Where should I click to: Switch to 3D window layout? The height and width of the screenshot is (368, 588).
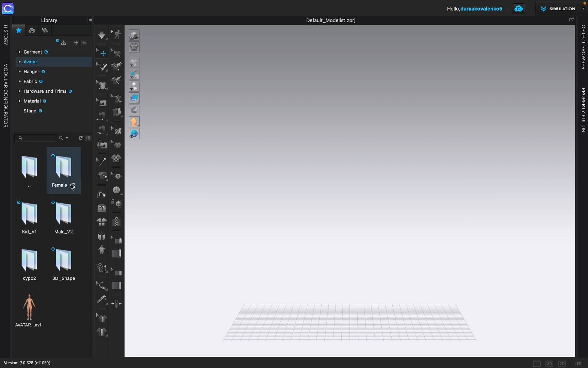[x=549, y=364]
